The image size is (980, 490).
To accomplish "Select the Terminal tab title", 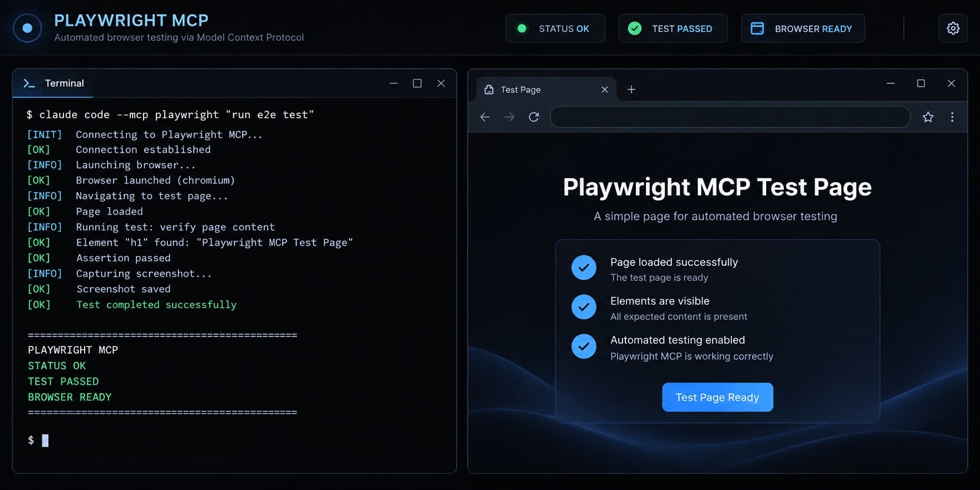I will [x=64, y=83].
